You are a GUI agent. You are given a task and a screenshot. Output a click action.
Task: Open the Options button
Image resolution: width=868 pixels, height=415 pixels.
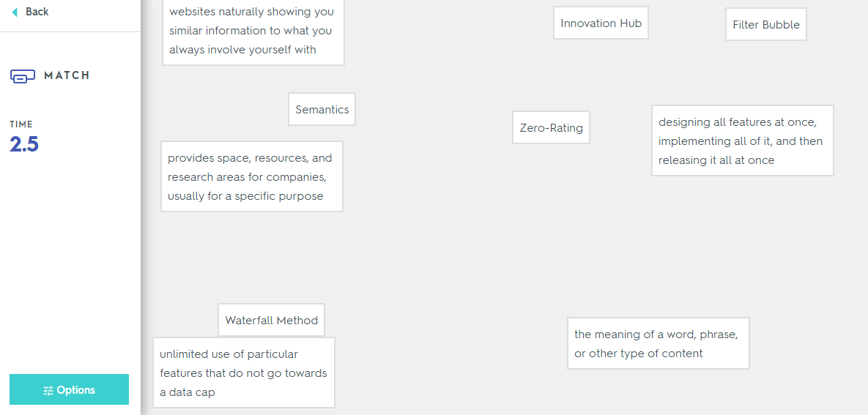69,389
